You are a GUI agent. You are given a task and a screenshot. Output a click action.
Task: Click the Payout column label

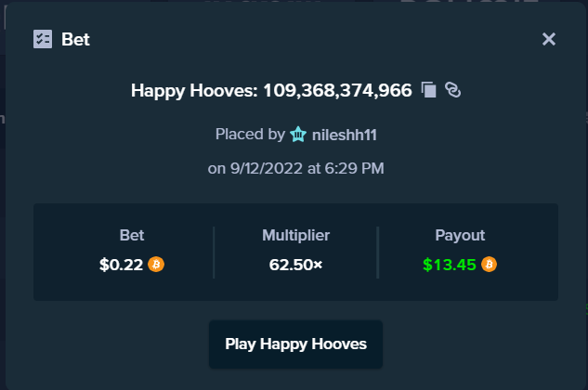tap(460, 235)
